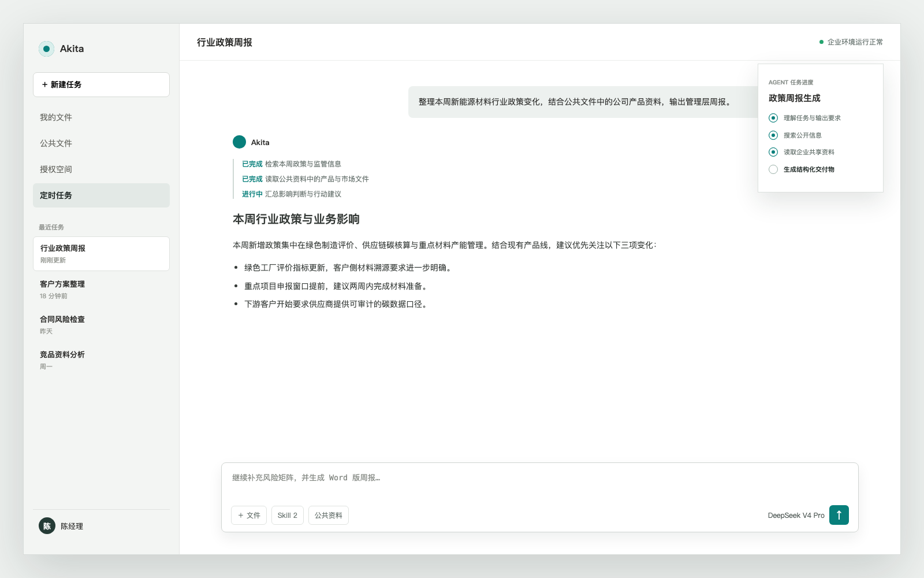Click the Akita logo icon in sidebar
This screenshot has height=578, width=924.
coord(46,49)
